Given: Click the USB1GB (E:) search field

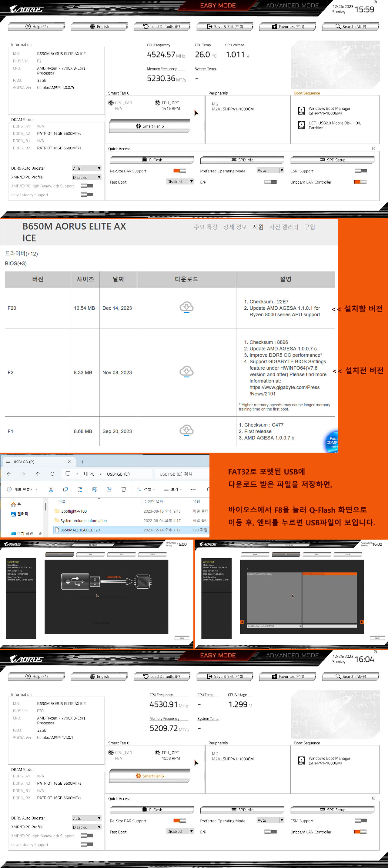Looking at the screenshot, I should [182, 474].
